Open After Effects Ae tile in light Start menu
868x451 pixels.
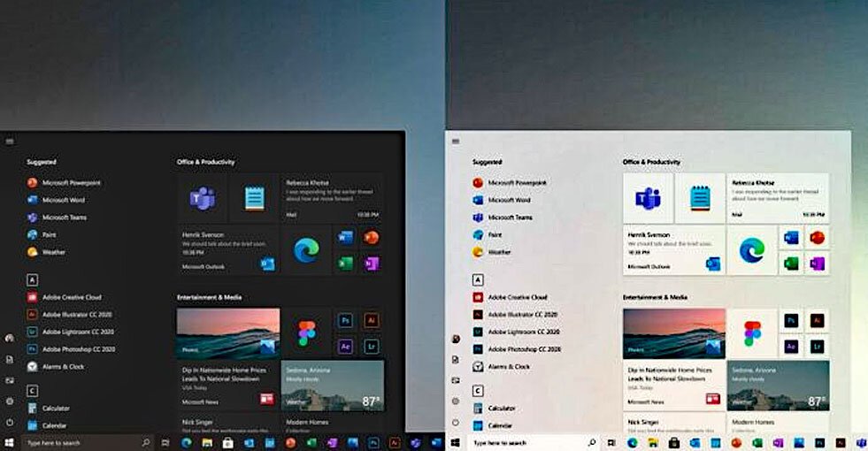(791, 347)
